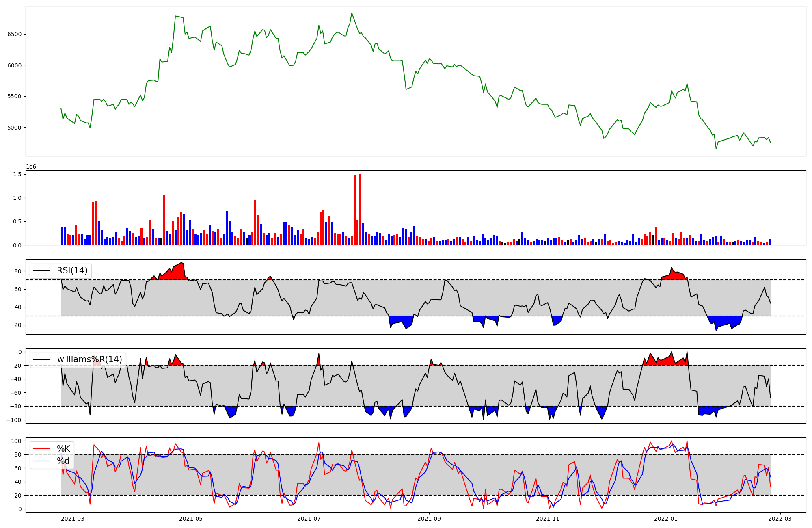Select the 2021-09 x-axis date label
Screen dimensions: 812x528
click(429, 518)
